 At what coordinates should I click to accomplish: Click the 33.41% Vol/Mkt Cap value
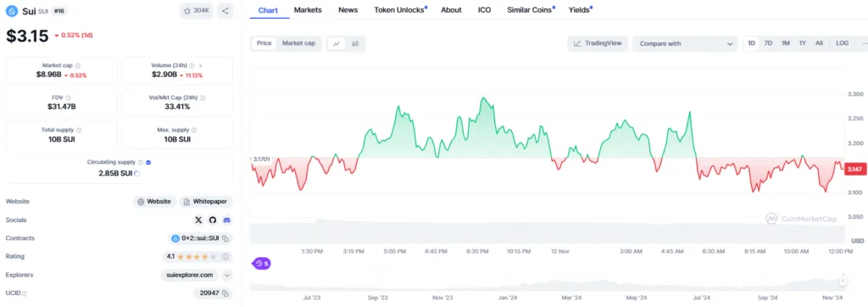click(177, 107)
